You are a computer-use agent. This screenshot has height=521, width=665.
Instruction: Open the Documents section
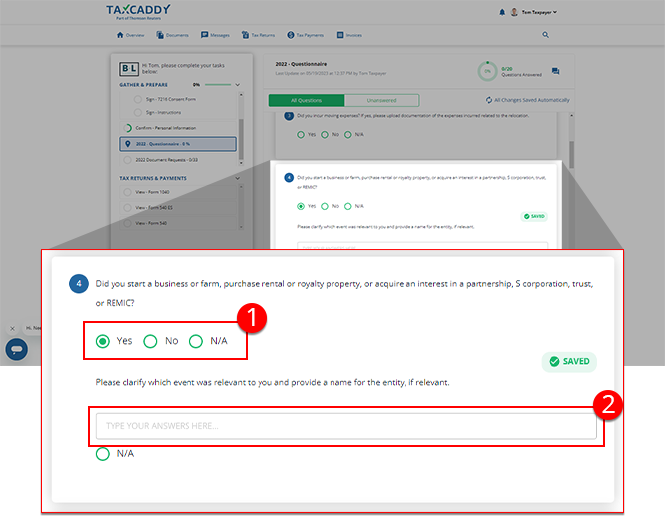point(172,35)
